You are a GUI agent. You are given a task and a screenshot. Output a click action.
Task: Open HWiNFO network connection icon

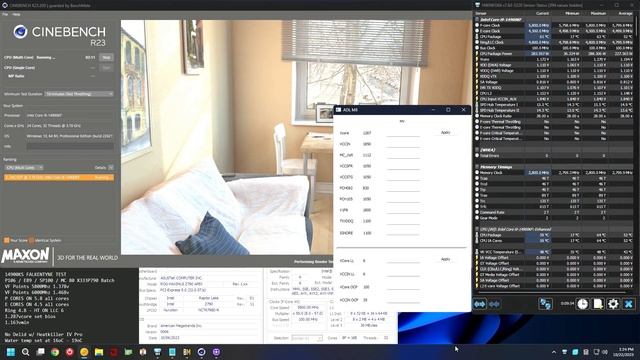click(x=545, y=304)
